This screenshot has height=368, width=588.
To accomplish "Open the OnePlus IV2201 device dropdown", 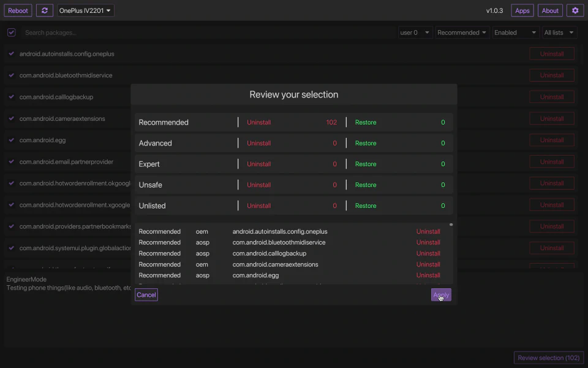I will click(86, 10).
